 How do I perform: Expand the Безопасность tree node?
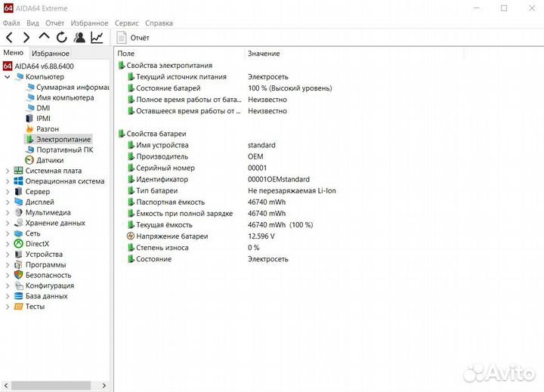point(8,275)
